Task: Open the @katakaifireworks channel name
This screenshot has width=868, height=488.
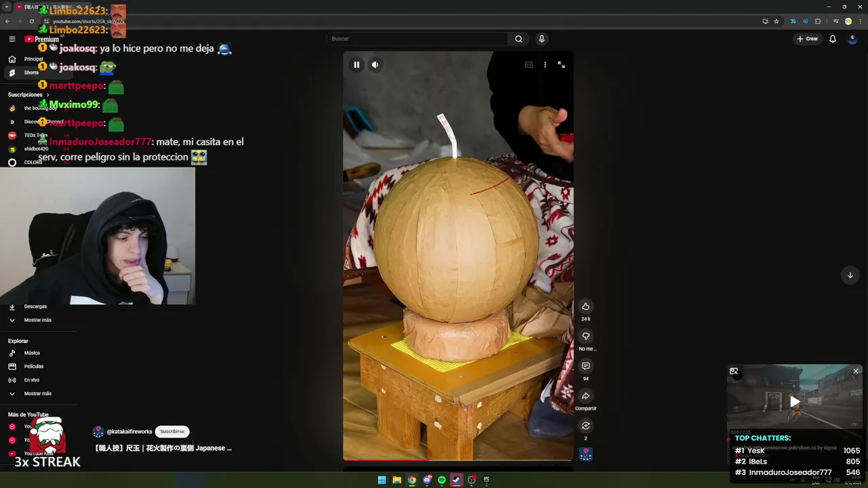Action: [x=130, y=432]
